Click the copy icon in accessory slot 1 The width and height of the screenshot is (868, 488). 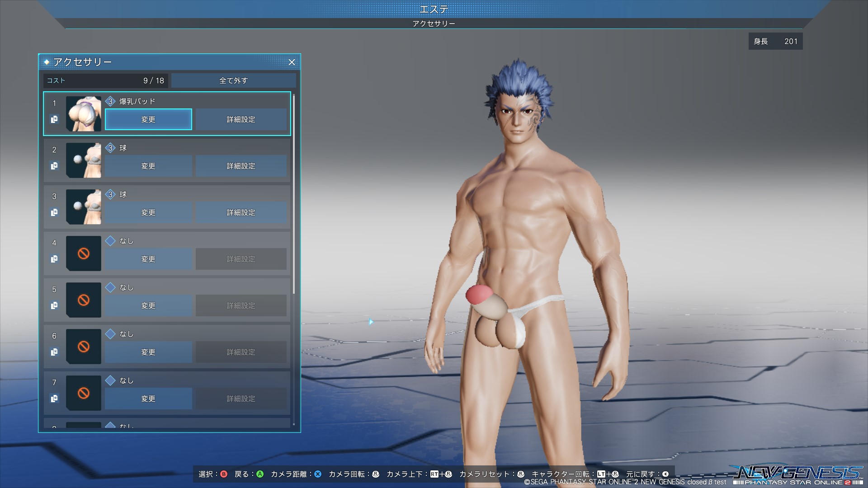[54, 119]
